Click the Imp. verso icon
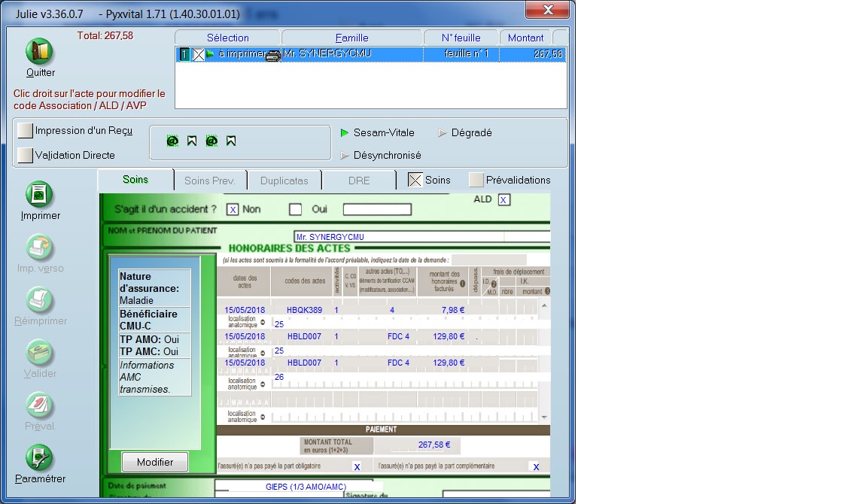The width and height of the screenshot is (867, 504). pos(40,247)
